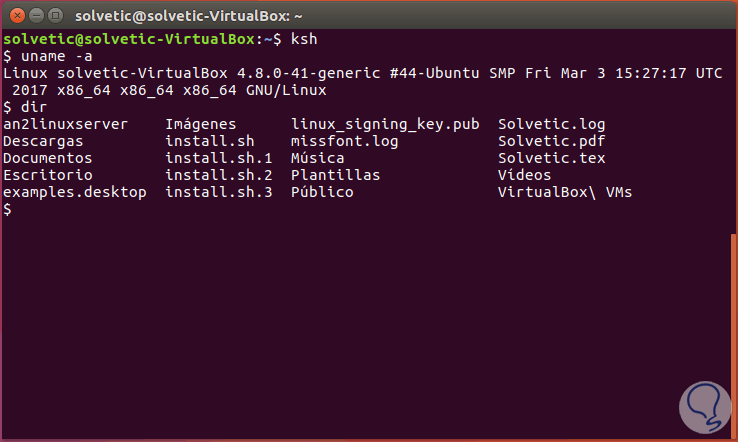The height and width of the screenshot is (442, 738).
Task: Click the Plantillas directory name
Action: point(335,175)
